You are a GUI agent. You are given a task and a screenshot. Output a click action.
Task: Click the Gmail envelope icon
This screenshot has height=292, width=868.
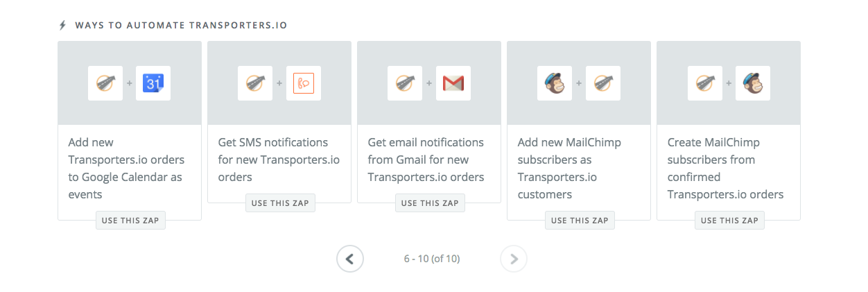(453, 83)
